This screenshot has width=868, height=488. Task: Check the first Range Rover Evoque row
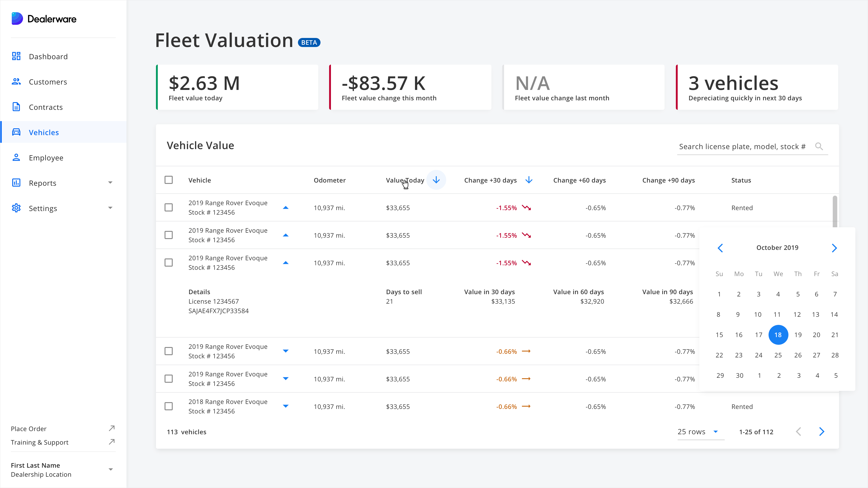[168, 208]
